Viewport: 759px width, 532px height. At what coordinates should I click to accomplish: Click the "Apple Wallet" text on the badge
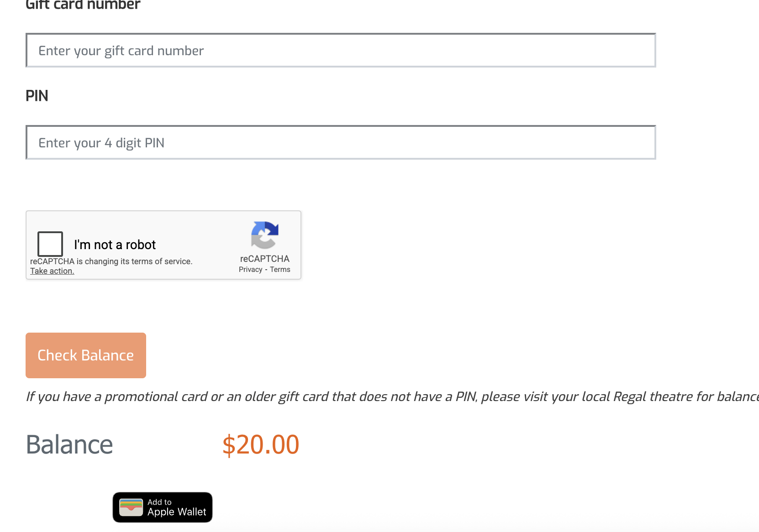177,512
